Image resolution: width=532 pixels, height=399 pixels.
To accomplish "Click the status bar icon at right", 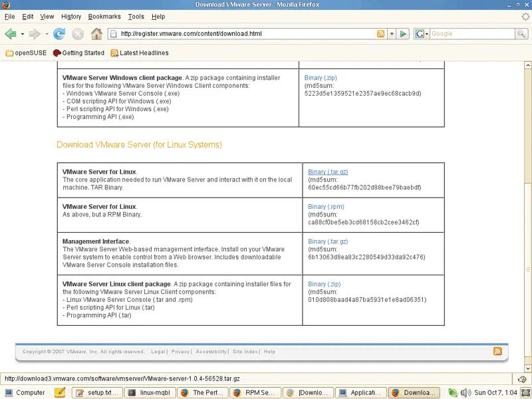I will point(522,379).
